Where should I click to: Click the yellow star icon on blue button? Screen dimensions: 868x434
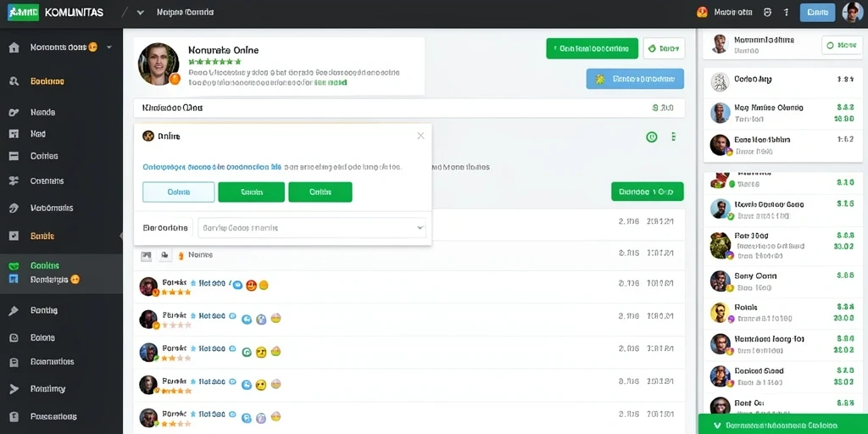click(x=599, y=80)
